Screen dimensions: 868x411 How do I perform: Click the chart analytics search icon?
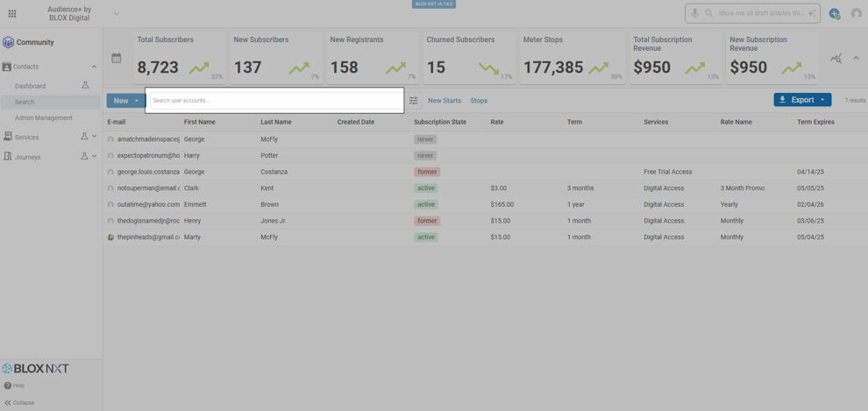click(836, 59)
